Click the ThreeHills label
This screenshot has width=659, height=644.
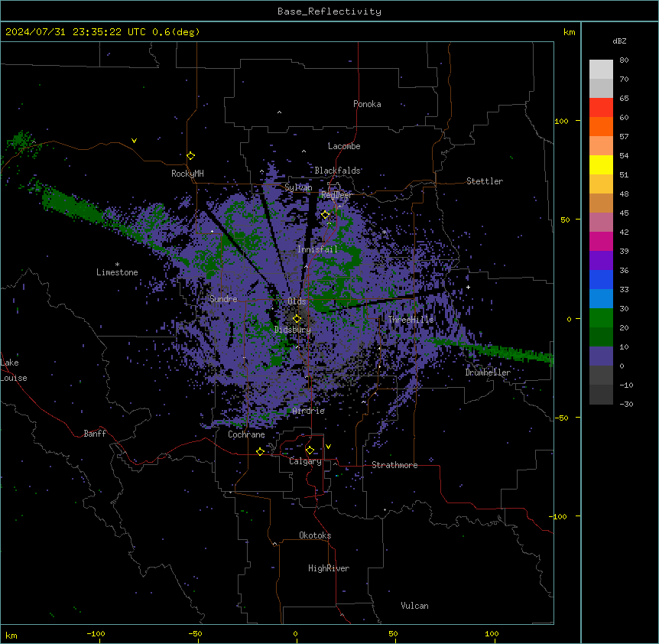click(x=411, y=320)
